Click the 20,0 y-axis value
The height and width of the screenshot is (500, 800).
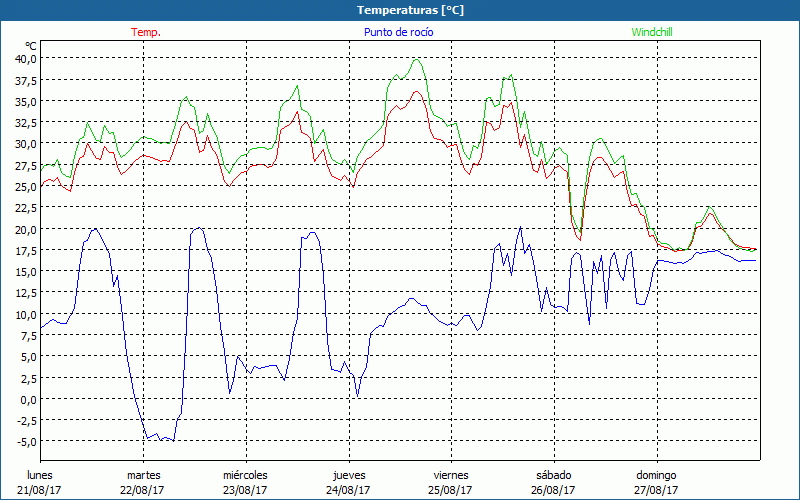(x=25, y=229)
